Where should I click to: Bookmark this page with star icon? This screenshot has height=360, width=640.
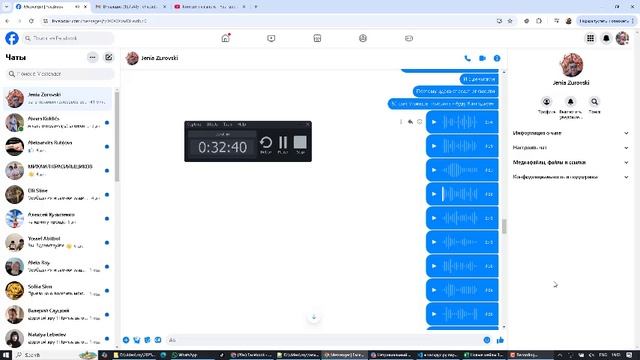coord(510,21)
